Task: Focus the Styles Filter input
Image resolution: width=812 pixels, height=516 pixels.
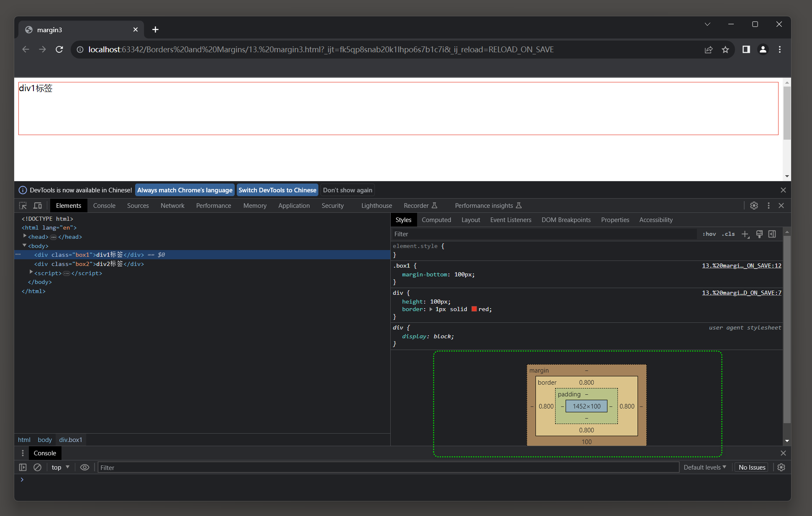Action: (x=545, y=234)
